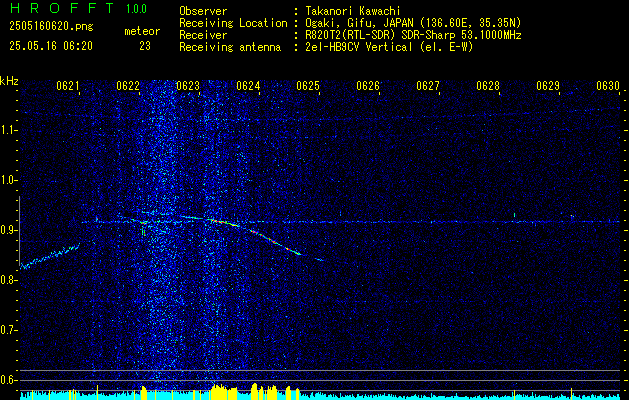Click the 0.8 kHz axis label

click(x=8, y=280)
